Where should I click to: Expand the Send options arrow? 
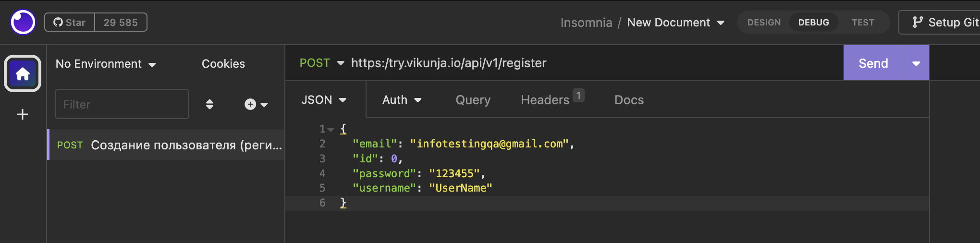point(916,63)
